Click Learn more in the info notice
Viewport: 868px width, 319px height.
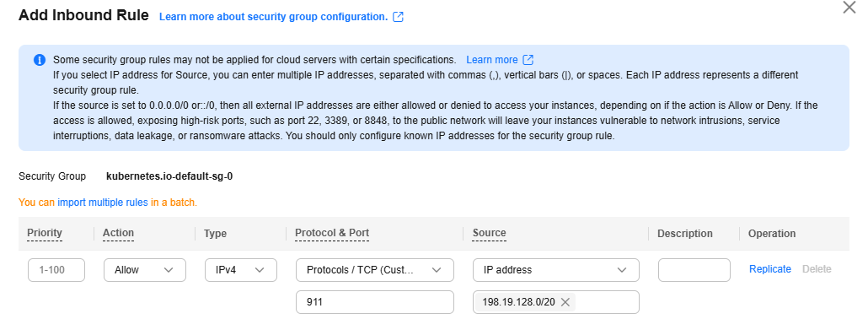[492, 59]
